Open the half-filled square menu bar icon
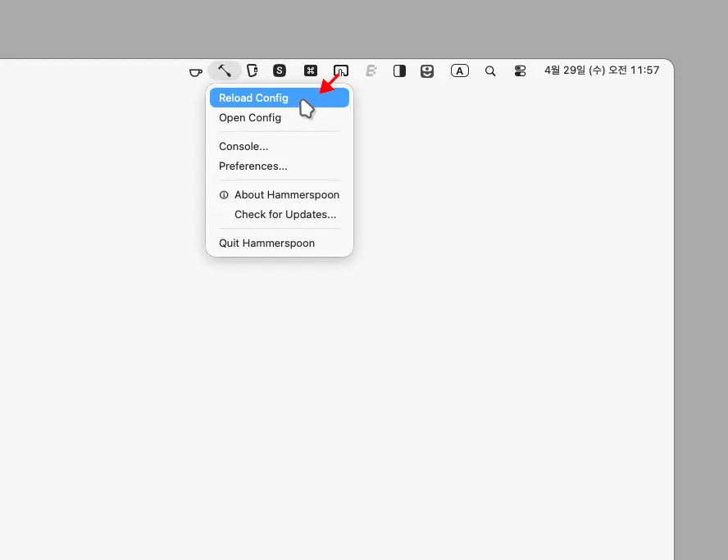Image resolution: width=728 pixels, height=560 pixels. click(399, 71)
